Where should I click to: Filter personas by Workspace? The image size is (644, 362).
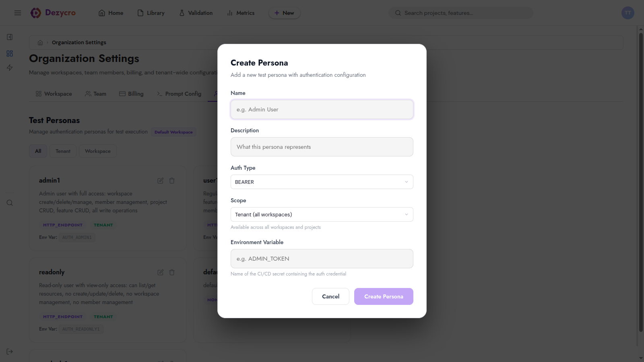point(98,151)
